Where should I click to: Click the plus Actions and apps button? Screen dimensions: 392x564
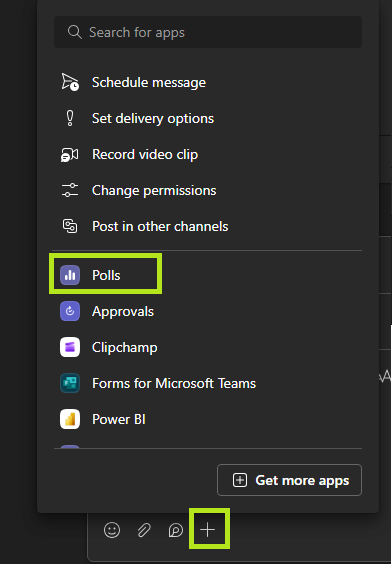208,530
